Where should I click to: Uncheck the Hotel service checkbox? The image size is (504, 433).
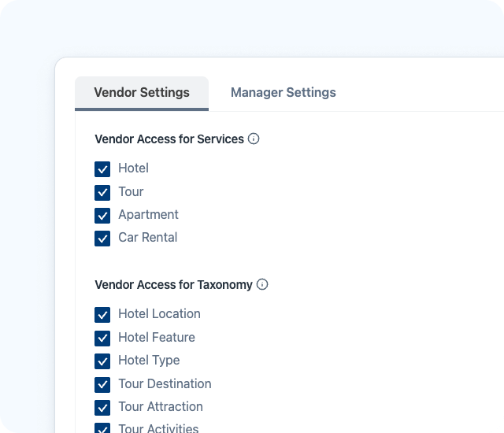pos(102,169)
